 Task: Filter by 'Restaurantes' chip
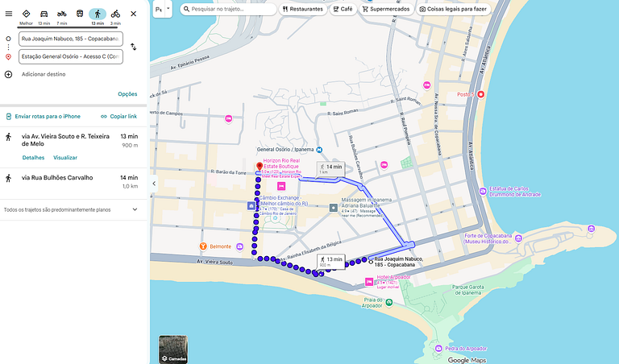point(303,9)
